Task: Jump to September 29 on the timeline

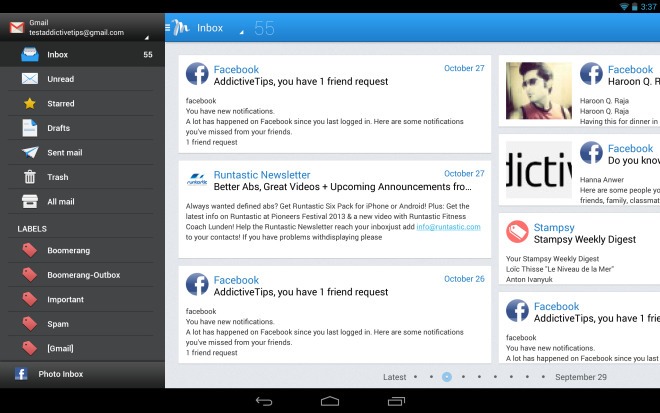Action: tap(580, 377)
